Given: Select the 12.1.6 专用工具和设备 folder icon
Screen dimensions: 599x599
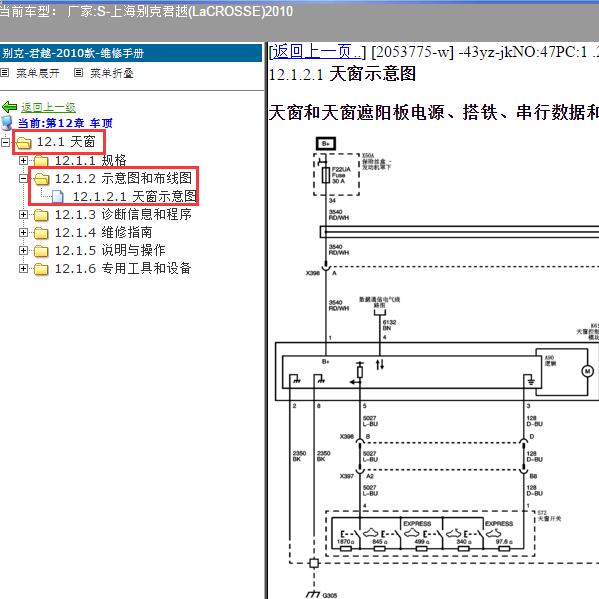Looking at the screenshot, I should pos(41,269).
